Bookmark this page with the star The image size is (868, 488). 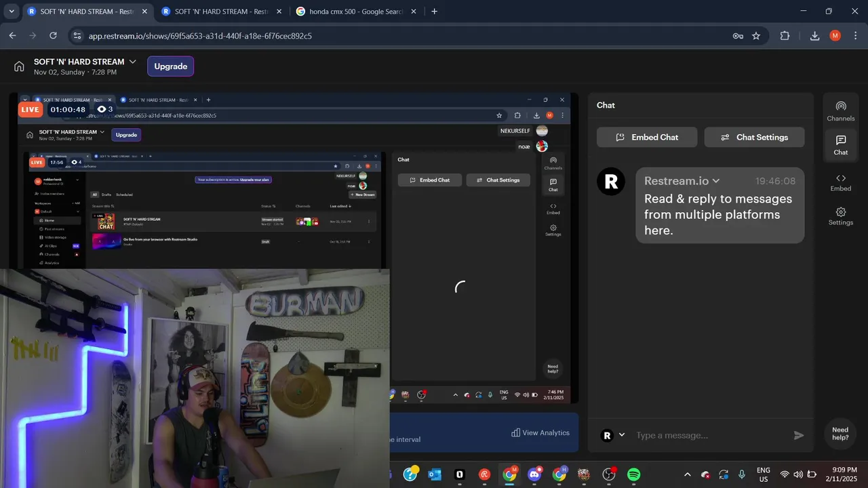coord(756,36)
